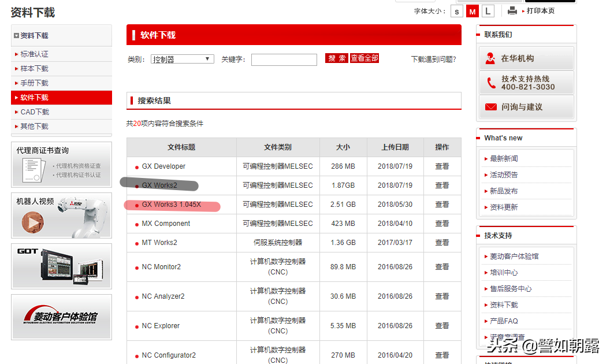Play the 机器人视频 play icon
Image resolution: width=610 pixels, height=364 pixels.
click(33, 222)
